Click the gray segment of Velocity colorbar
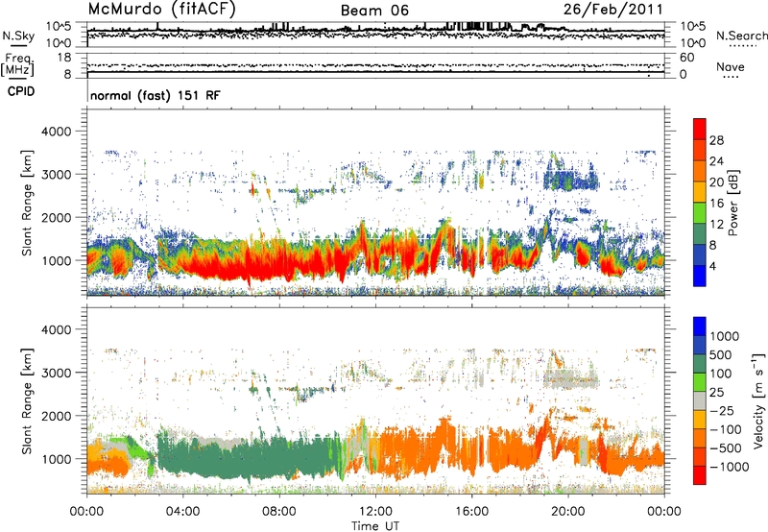The image size is (768, 532). tap(700, 400)
